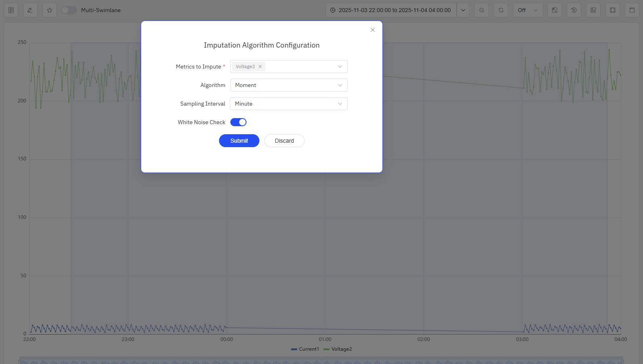643x364 pixels.
Task: Enable the Multi-Swimlane toggle
Action: pos(69,10)
